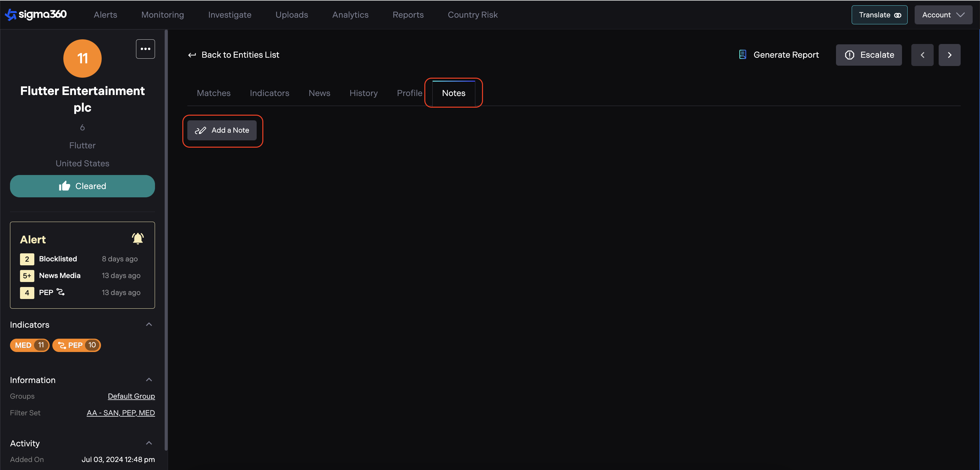Click the Generate Report document icon
Viewport: 980px width, 470px height.
click(742, 55)
